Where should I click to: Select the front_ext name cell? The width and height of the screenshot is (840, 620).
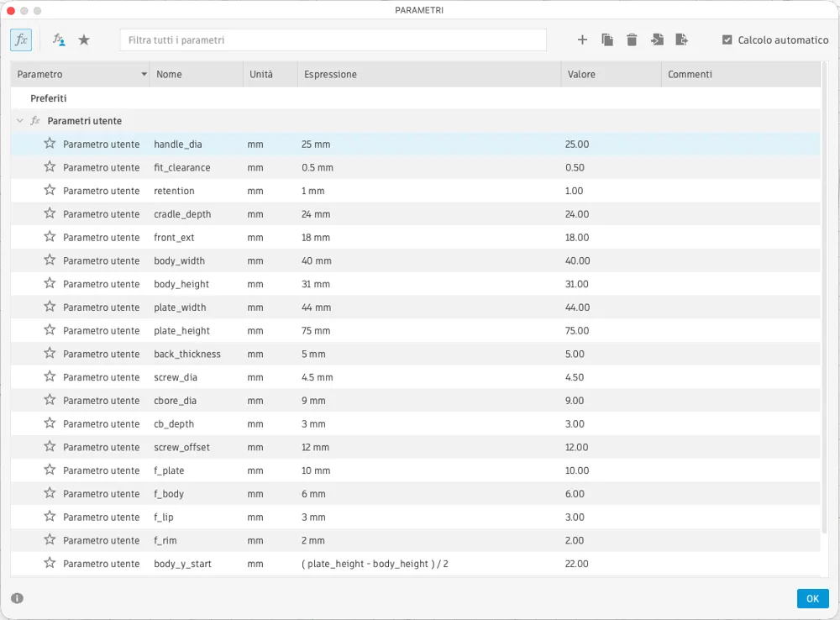pos(174,238)
